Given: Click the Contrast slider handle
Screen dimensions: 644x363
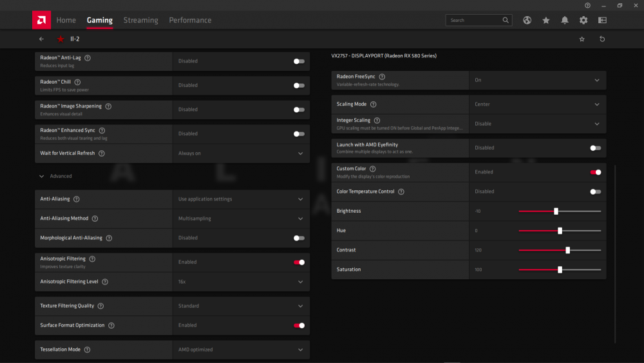Looking at the screenshot, I should [x=567, y=250].
